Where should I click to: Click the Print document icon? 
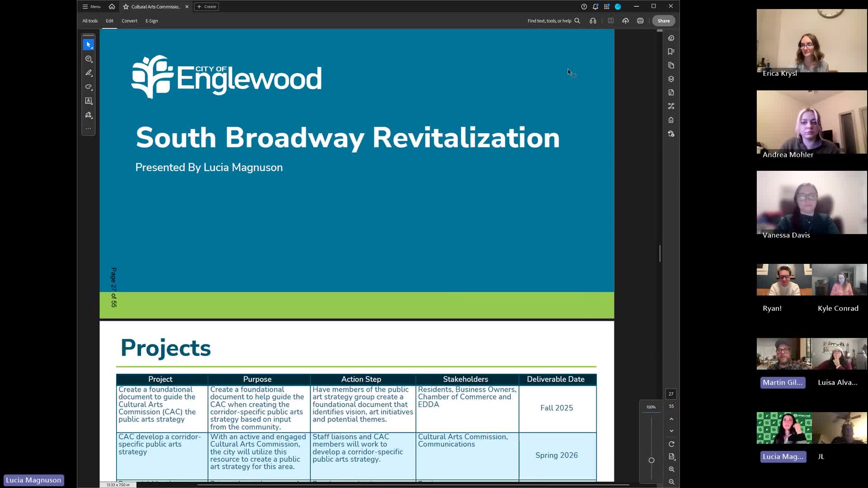[x=641, y=21]
